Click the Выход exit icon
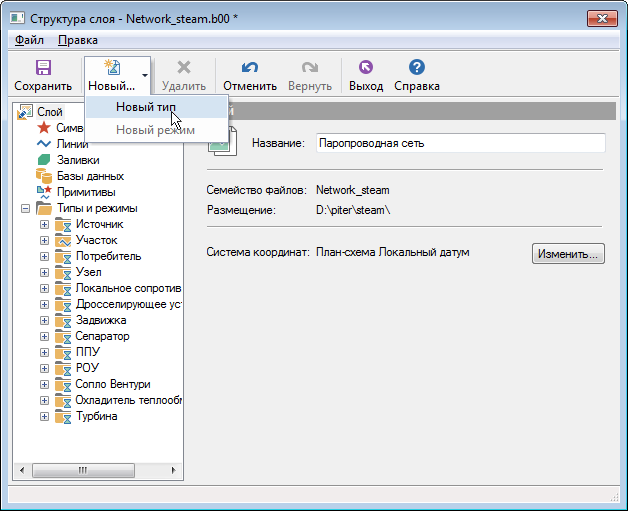Screen dimensions: 628x511 (365, 68)
